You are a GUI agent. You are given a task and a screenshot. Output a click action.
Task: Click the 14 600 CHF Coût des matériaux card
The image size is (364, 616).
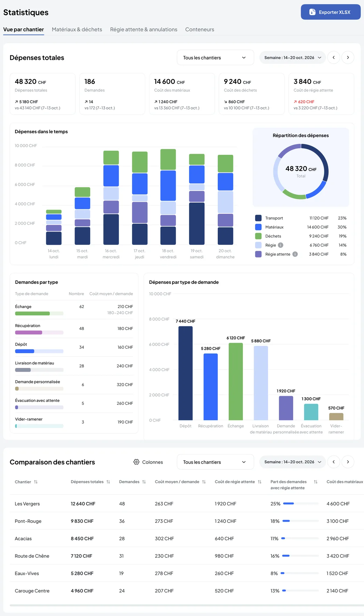pos(182,94)
